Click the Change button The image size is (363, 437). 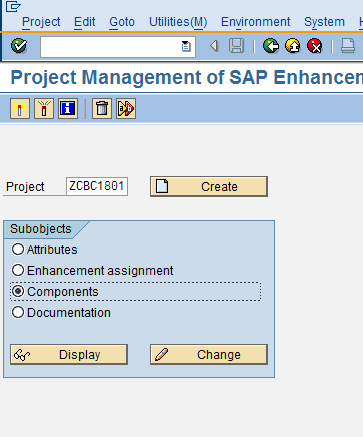[209, 354]
